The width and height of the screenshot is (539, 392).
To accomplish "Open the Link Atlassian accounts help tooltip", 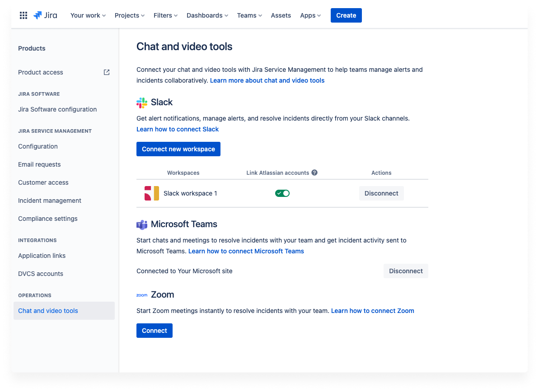I will [314, 173].
